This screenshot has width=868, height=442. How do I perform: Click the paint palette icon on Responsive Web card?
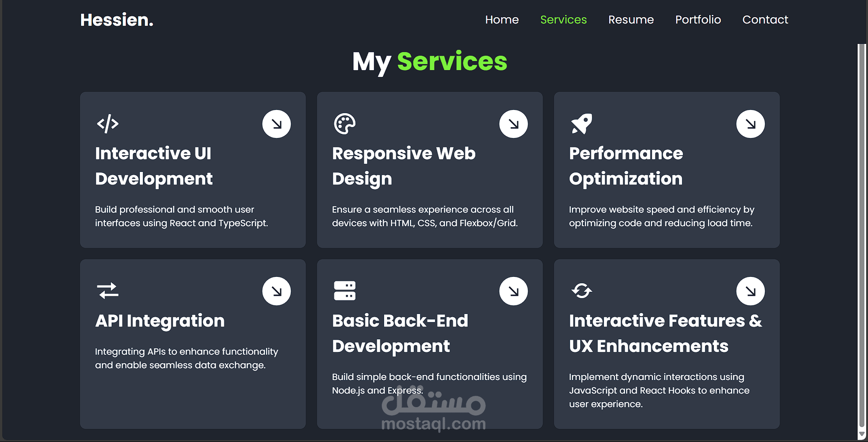point(345,124)
